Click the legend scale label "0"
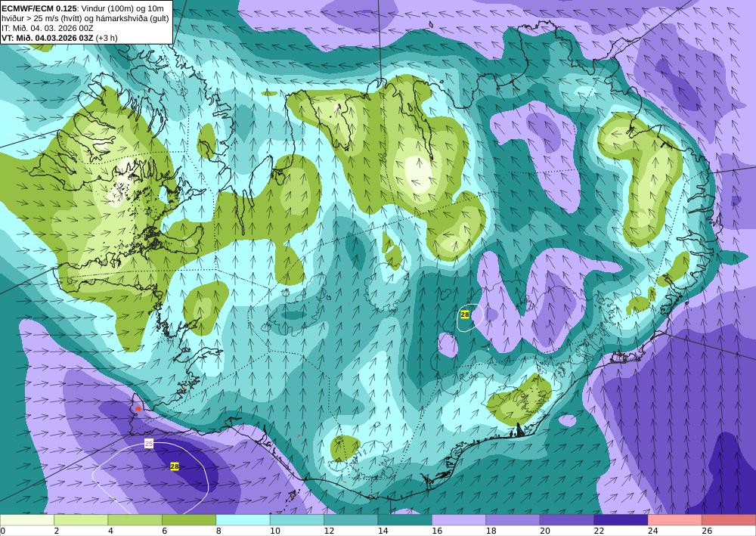Screen dimensions: 756x536 (3, 531)
